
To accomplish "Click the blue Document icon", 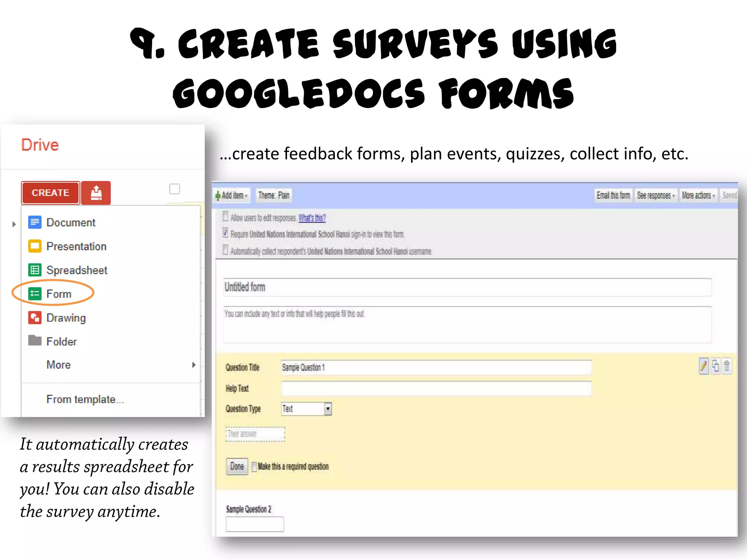I will [x=35, y=222].
